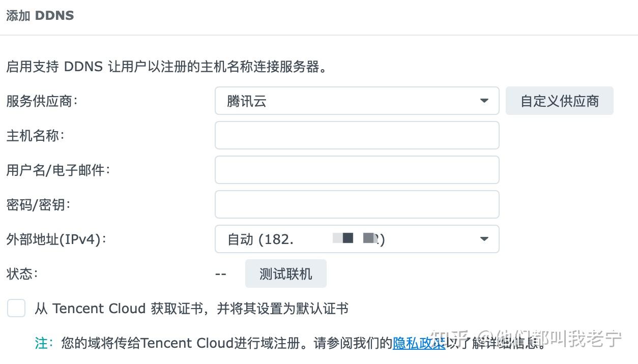The image size is (638, 364).
Task: Click the status indicator showing --
Action: point(220,274)
